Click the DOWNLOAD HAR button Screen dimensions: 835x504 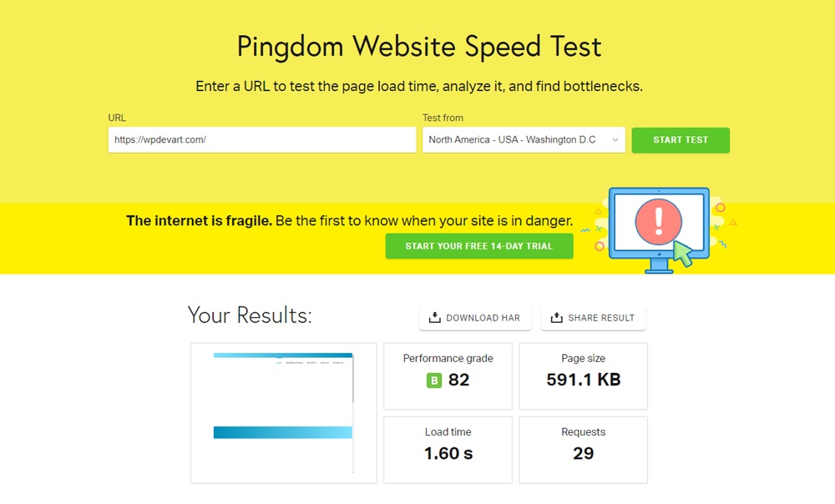[475, 318]
